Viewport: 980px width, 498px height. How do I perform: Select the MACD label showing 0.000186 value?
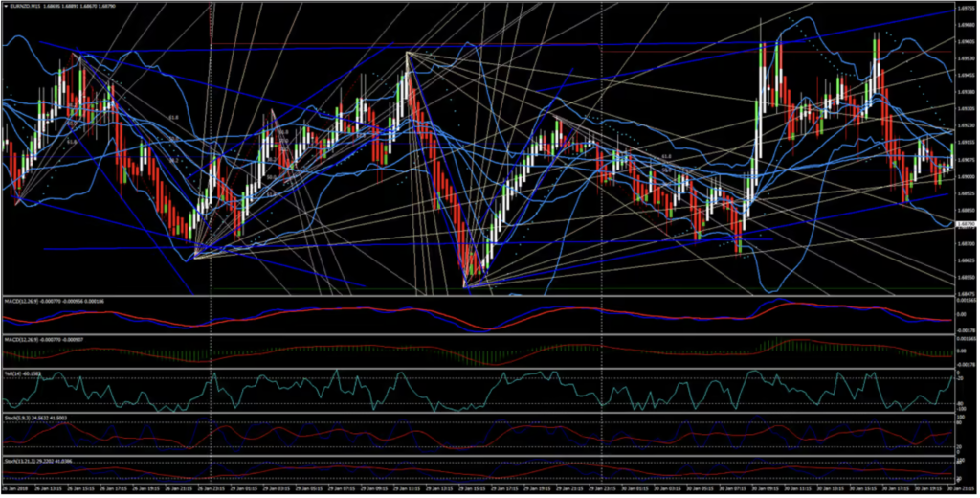click(x=55, y=302)
